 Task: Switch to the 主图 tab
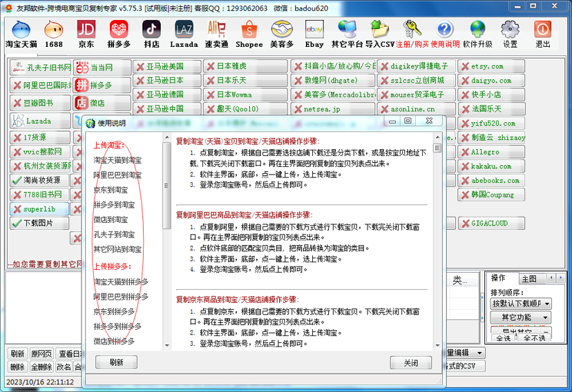pyautogui.click(x=529, y=279)
